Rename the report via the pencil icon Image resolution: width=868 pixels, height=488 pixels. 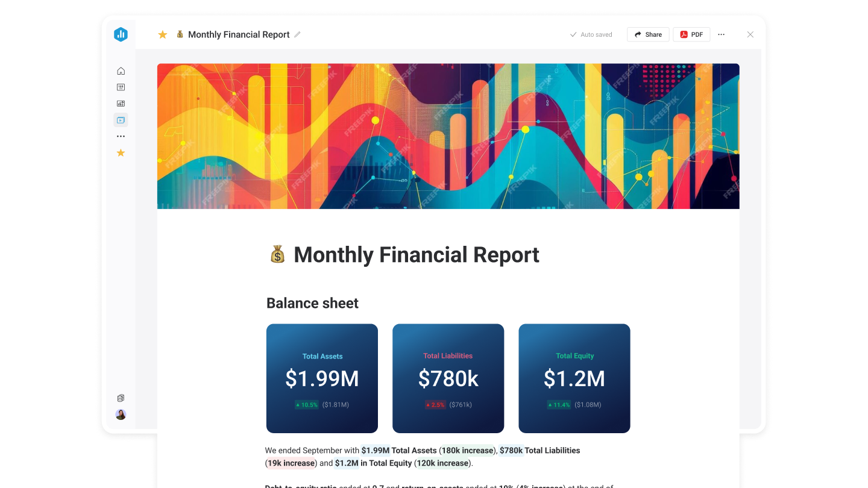(297, 34)
